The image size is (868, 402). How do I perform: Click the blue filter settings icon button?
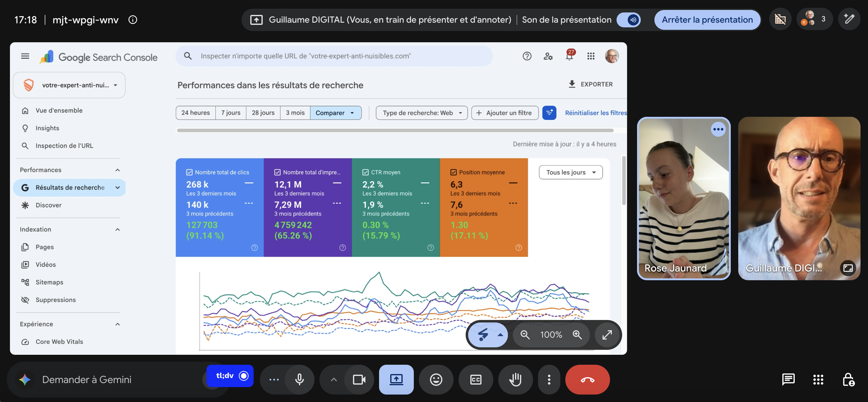[x=549, y=113]
